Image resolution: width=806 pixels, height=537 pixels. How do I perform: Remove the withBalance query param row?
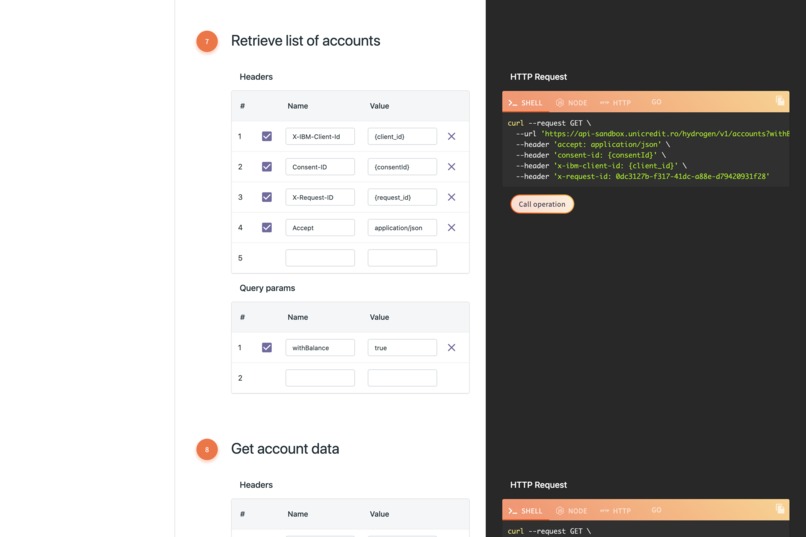pos(451,347)
